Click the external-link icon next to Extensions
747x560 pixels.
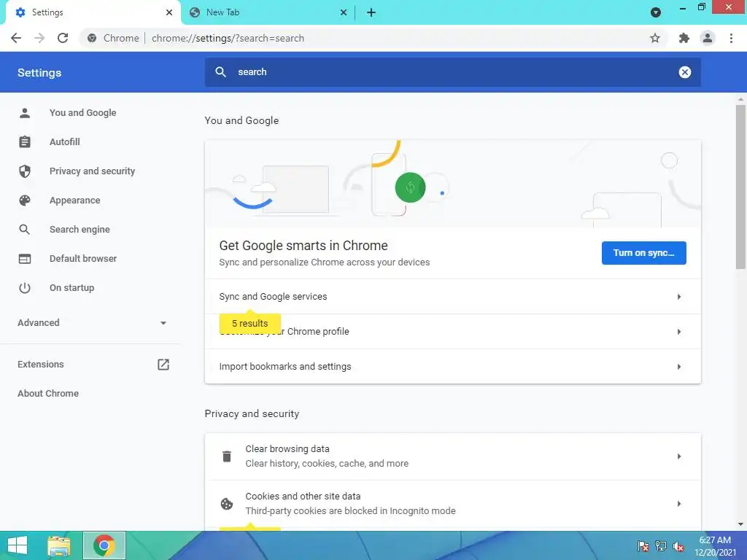(x=163, y=365)
